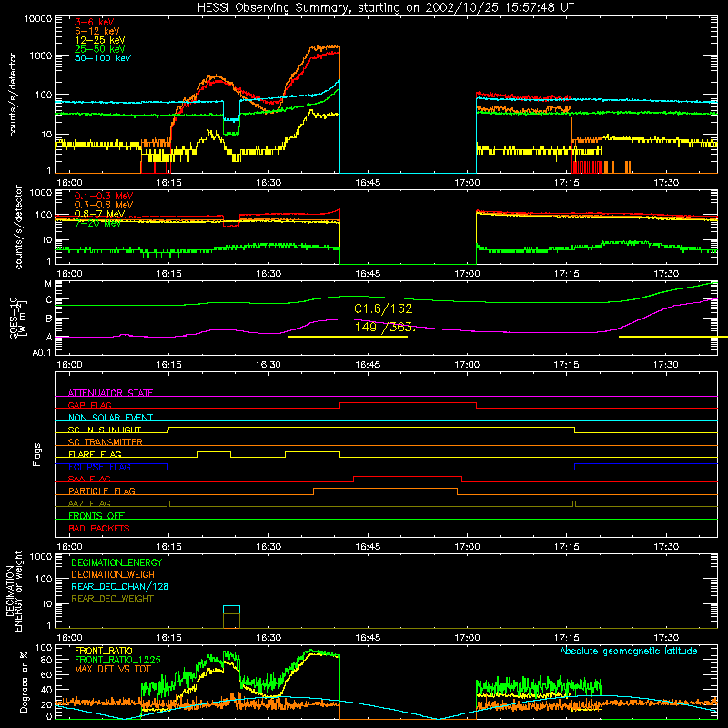
Task: Click the C1.6/162 flare annotation
Action: [x=383, y=308]
